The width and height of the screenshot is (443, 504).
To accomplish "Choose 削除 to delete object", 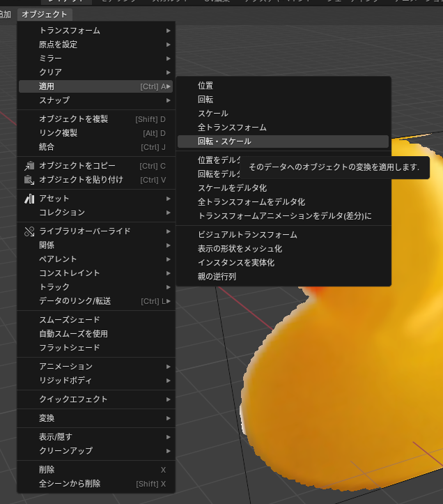I will pyautogui.click(x=95, y=470).
